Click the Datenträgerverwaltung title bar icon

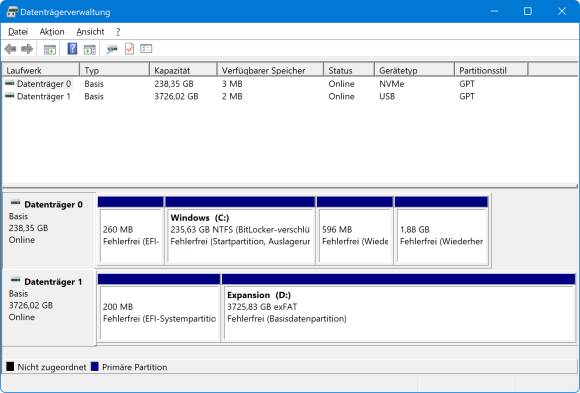[x=12, y=12]
